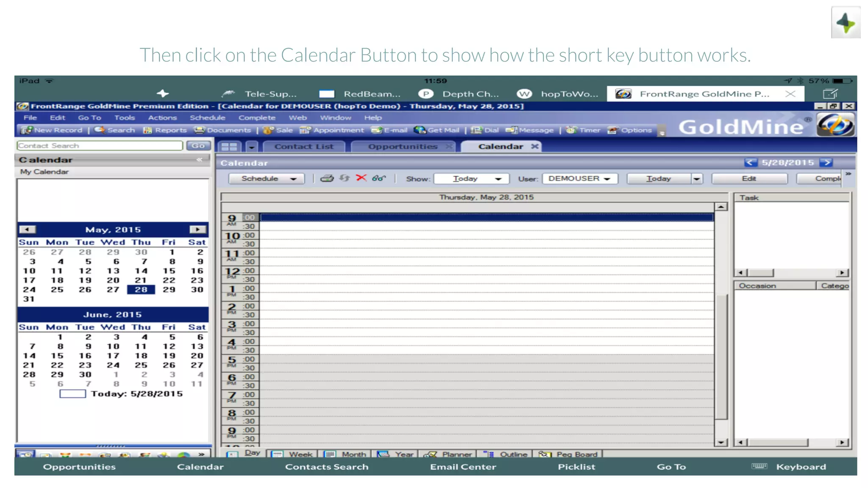Open the User DEMOUSER dropdown
Screen dimensions: 868x488
tap(579, 179)
